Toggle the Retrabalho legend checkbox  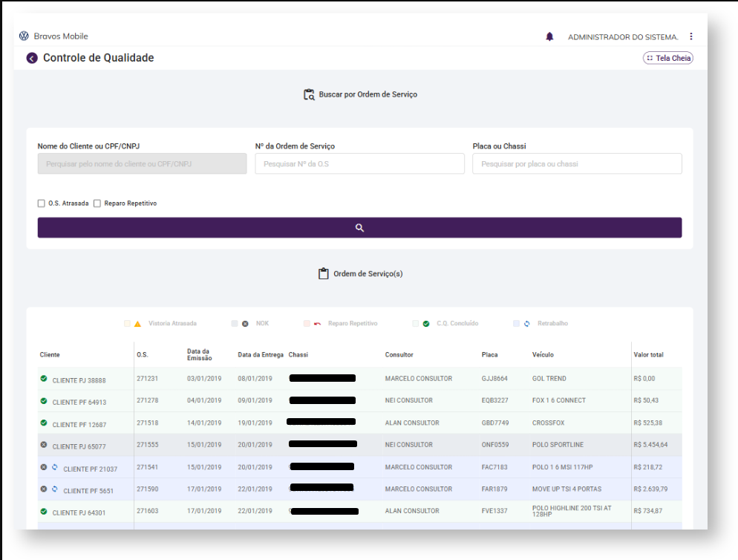click(x=516, y=324)
